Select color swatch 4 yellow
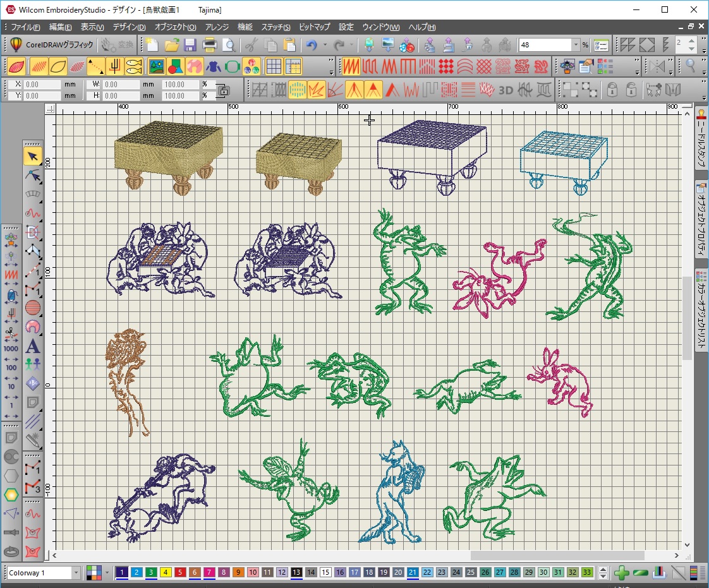Image resolution: width=709 pixels, height=588 pixels. pos(166,573)
